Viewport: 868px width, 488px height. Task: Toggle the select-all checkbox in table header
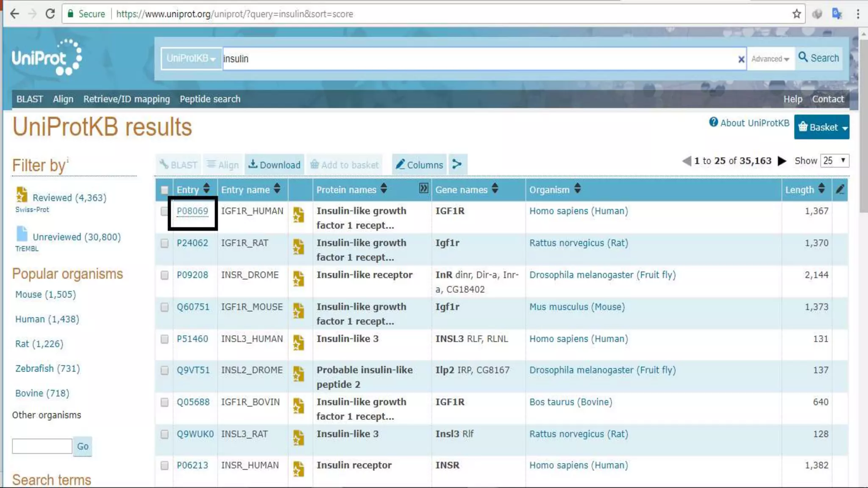(x=164, y=190)
